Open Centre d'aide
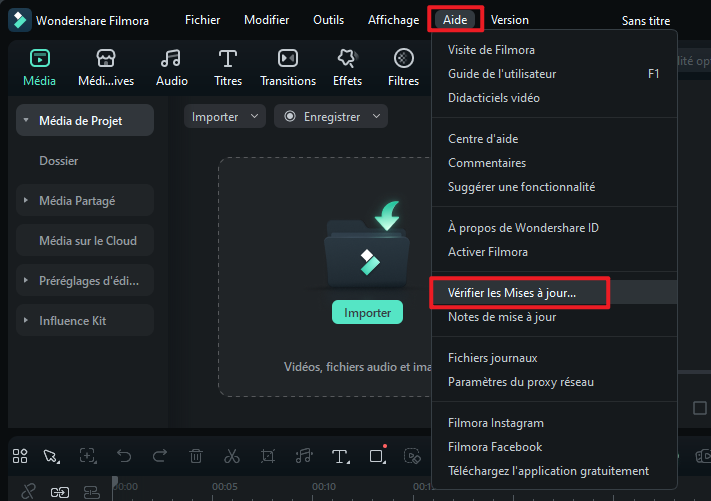The height and width of the screenshot is (501, 711). 554,139
